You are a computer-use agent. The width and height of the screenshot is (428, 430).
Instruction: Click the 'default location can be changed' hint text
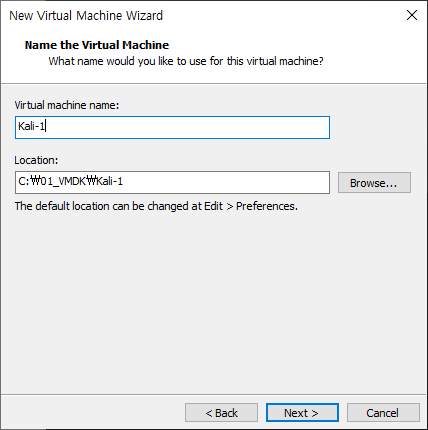156,206
